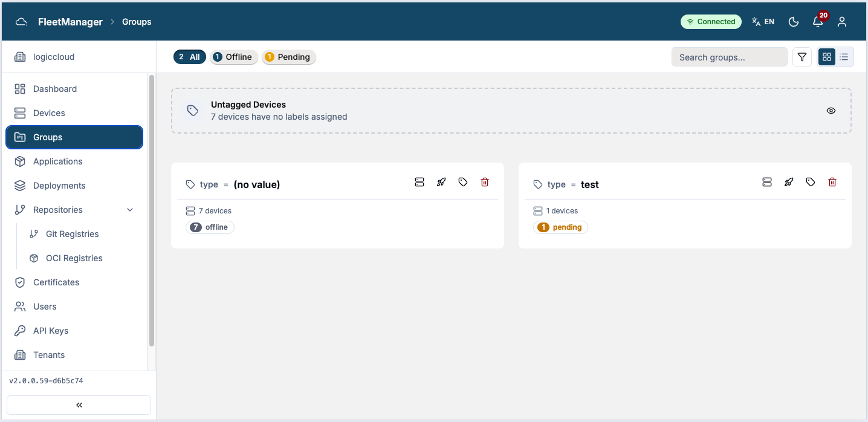This screenshot has height=422, width=868.
Task: Click the tag icon on type=test card
Action: [811, 182]
